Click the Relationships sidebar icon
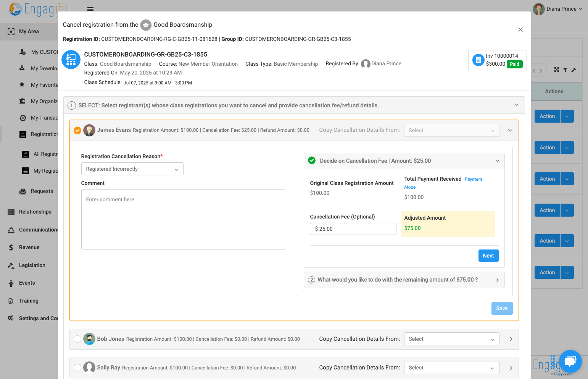Viewport: 588px width, 379px height. click(x=11, y=212)
